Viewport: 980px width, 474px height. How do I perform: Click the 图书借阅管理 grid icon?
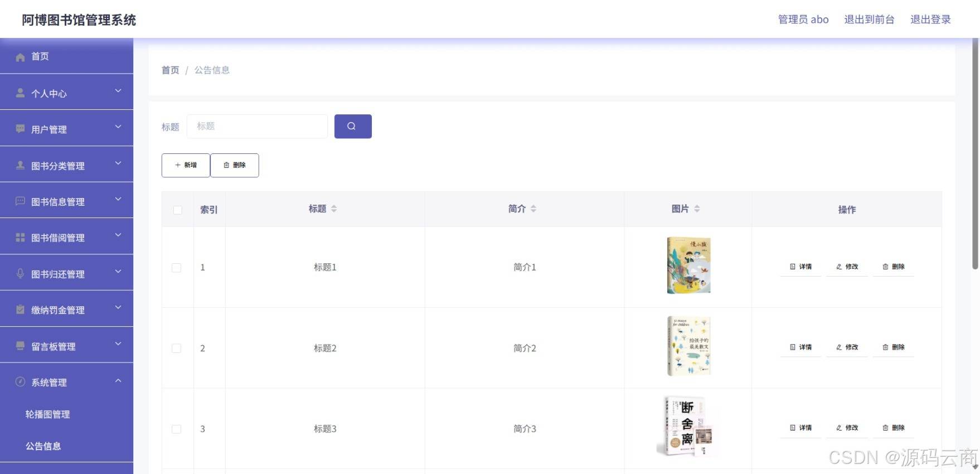click(20, 238)
